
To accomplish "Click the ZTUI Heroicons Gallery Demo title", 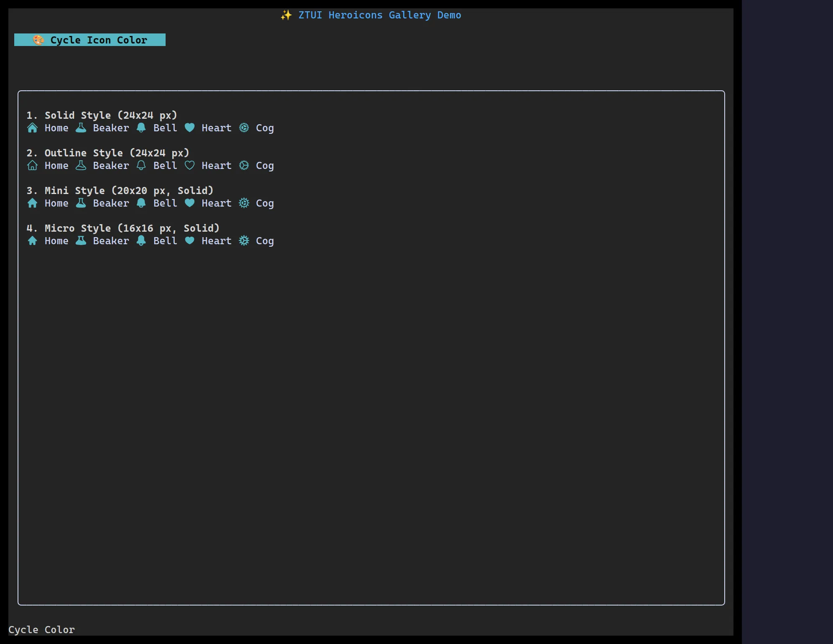I will pyautogui.click(x=380, y=15).
